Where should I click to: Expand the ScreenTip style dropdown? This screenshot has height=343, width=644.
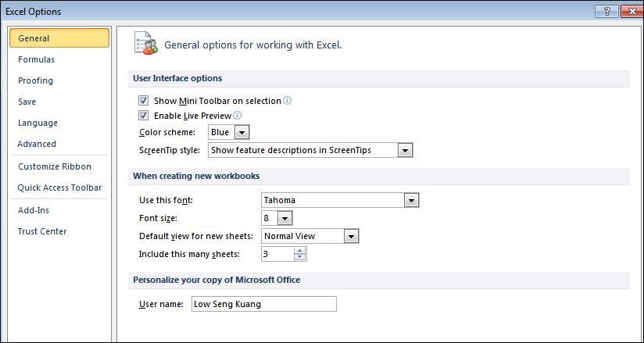point(405,150)
